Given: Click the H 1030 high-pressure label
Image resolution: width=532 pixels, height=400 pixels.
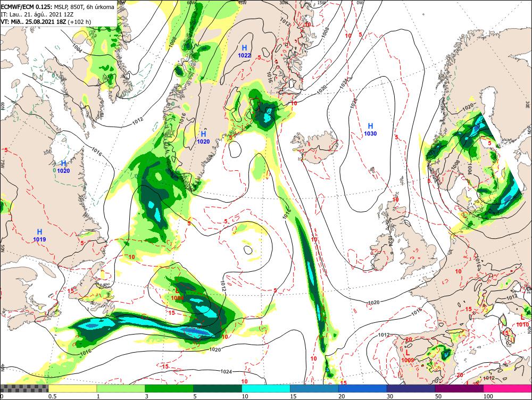Looking at the screenshot, I should click(370, 130).
